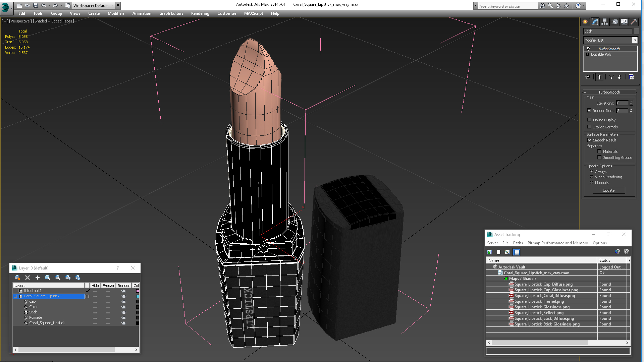Enable Separate by Smoothing Groups checkbox
This screenshot has height=362, width=644.
[x=599, y=158]
